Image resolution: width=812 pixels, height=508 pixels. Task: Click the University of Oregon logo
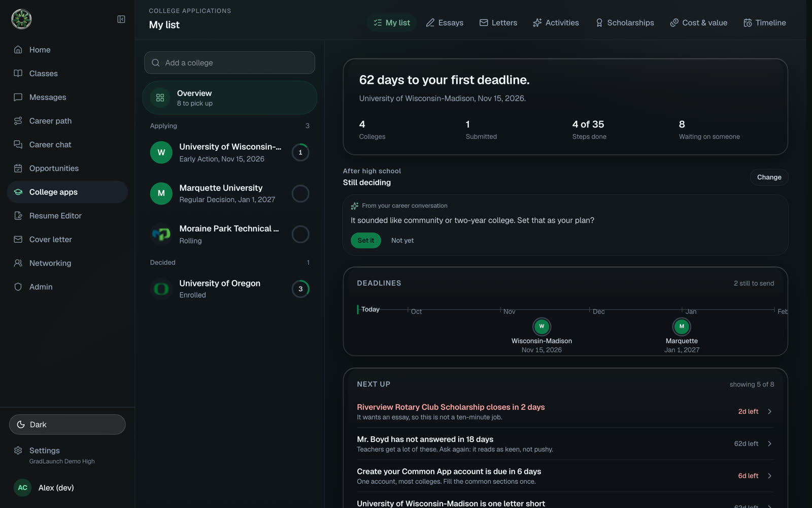click(161, 289)
